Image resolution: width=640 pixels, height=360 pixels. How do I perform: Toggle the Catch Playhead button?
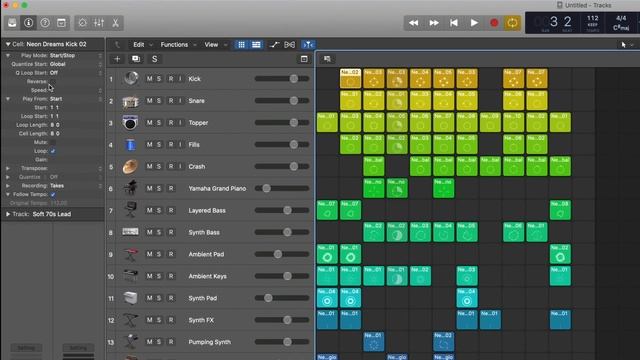(x=308, y=44)
